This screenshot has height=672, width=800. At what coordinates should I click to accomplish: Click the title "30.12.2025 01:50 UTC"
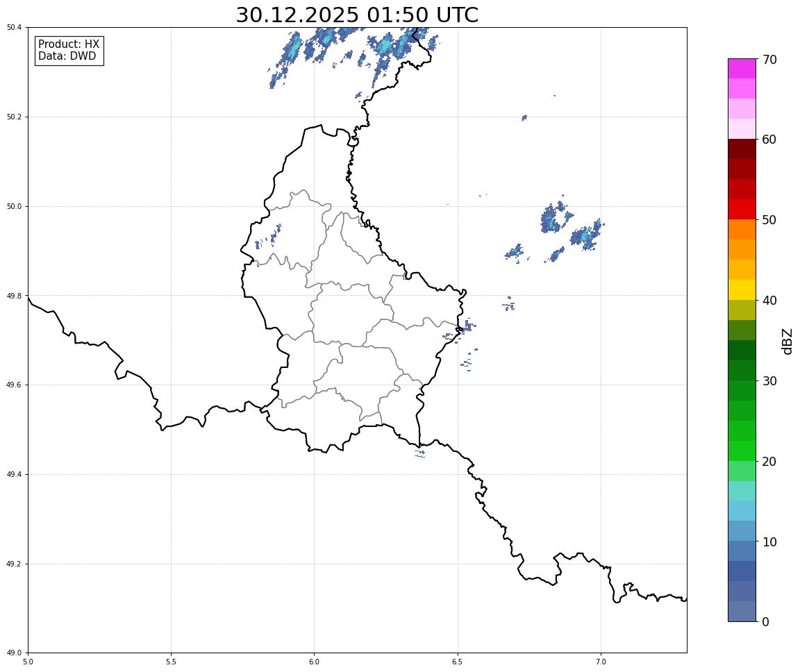357,15
